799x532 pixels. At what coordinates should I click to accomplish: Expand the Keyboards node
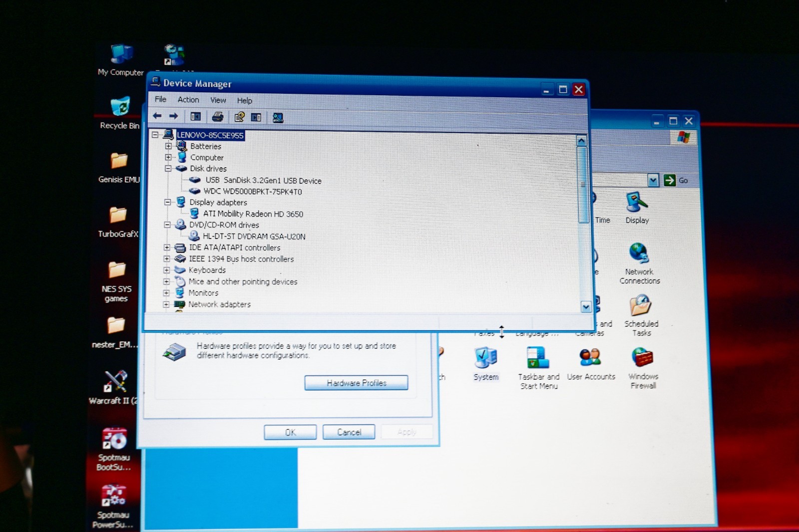click(167, 270)
